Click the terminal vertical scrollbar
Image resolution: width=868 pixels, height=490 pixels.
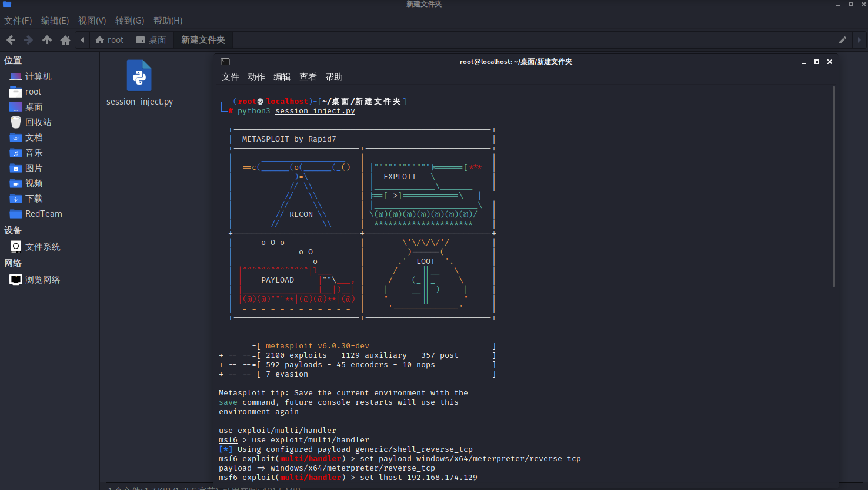pos(834,187)
